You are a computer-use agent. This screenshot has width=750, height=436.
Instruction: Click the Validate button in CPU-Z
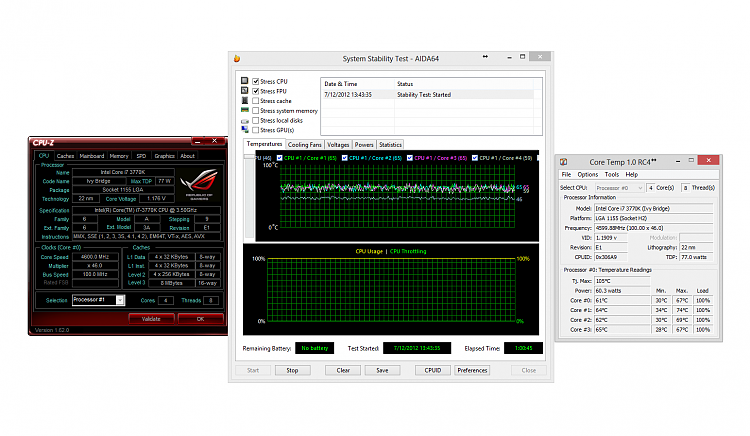tap(151, 319)
